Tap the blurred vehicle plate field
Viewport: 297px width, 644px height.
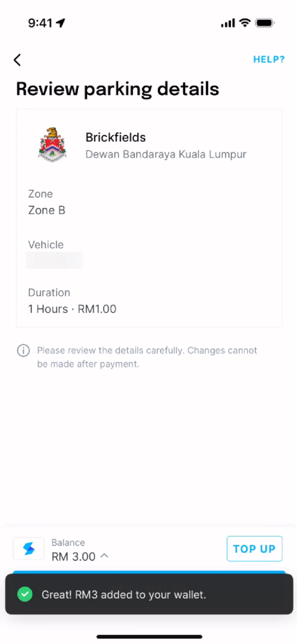[x=54, y=260]
